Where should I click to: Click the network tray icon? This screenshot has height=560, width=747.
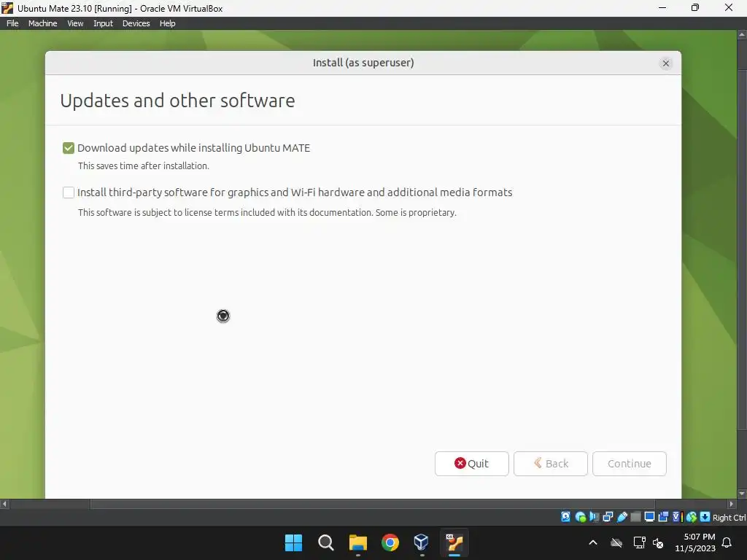coord(639,542)
